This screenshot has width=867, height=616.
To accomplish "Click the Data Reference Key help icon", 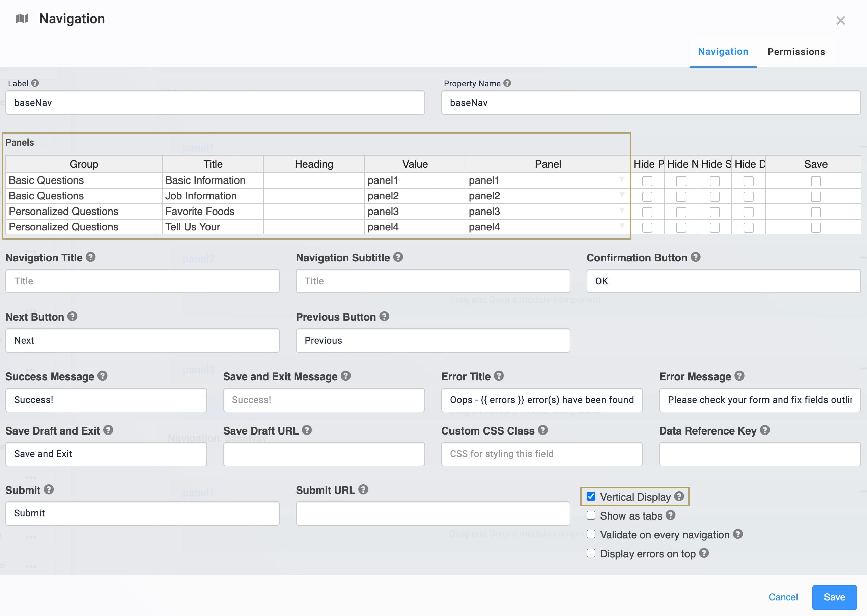I will 764,430.
